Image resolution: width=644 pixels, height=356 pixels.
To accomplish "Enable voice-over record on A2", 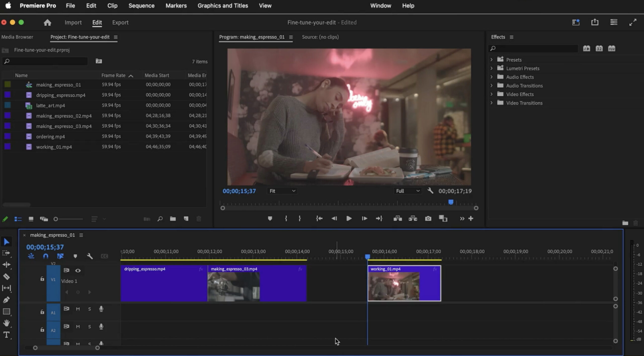I will point(101,327).
